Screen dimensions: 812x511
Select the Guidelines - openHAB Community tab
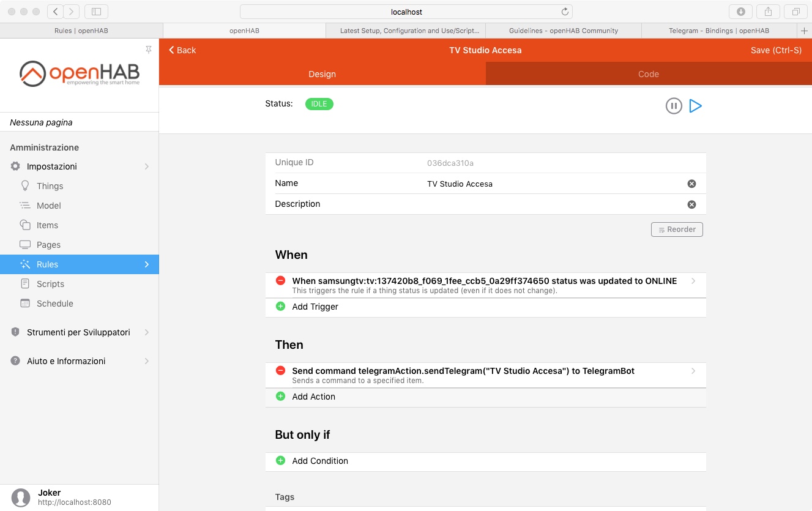564,31
